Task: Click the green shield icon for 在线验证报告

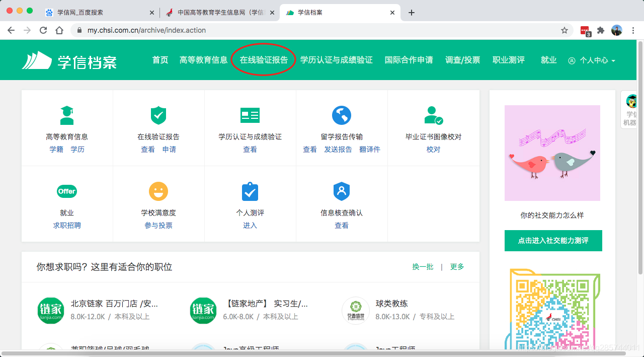Action: (158, 115)
